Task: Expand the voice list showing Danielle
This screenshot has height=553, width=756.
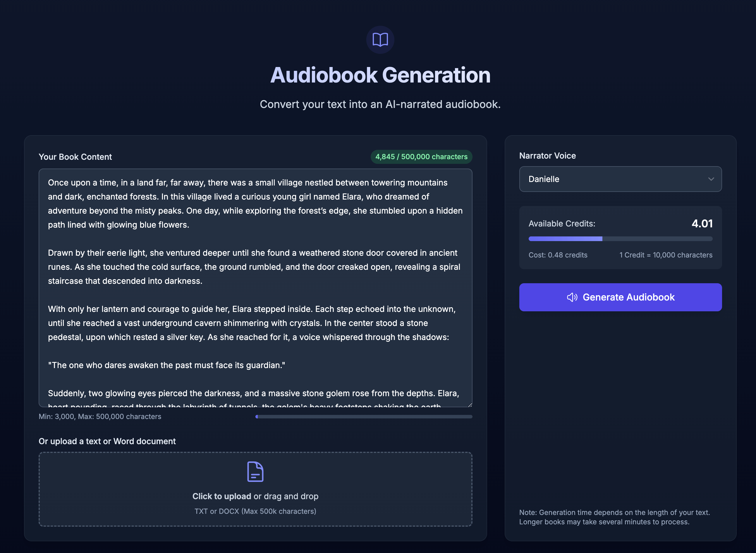Action: tap(620, 179)
